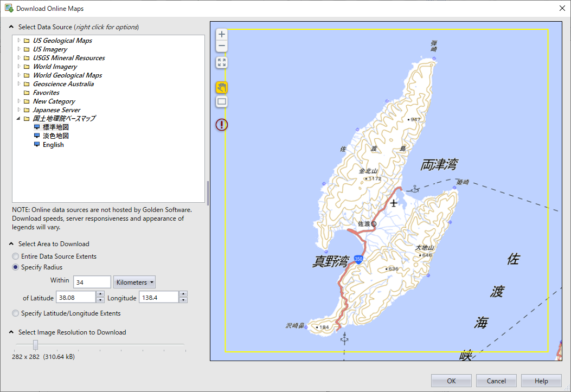Select the Japanese Server category label

click(57, 110)
